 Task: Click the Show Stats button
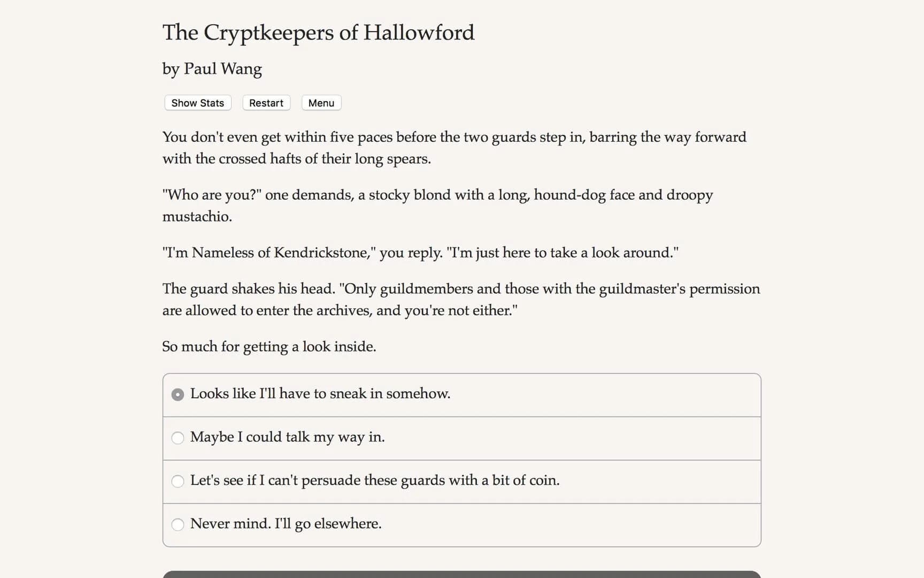(x=197, y=103)
